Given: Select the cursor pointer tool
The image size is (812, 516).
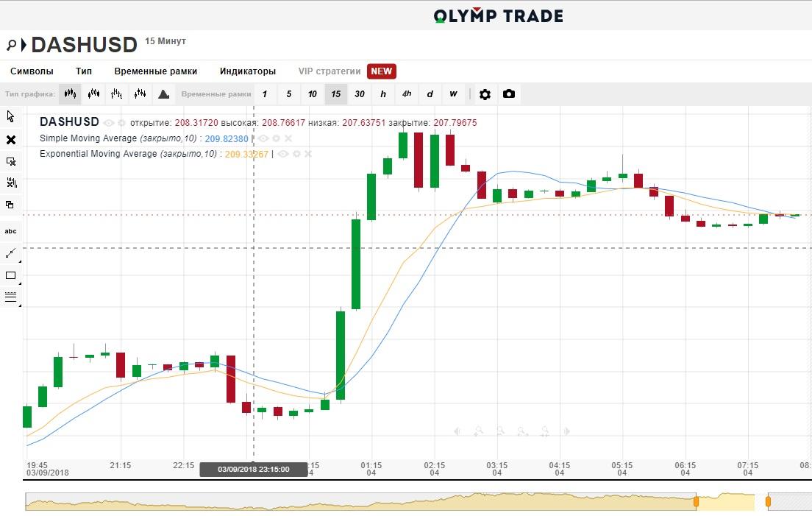Looking at the screenshot, I should point(11,116).
